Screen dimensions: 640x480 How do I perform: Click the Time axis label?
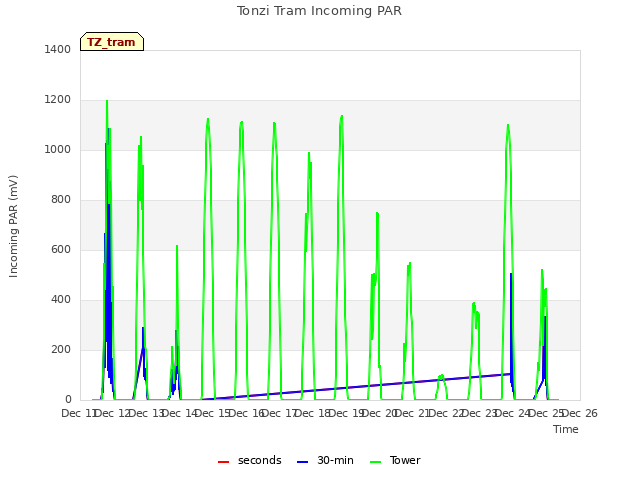tap(566, 429)
